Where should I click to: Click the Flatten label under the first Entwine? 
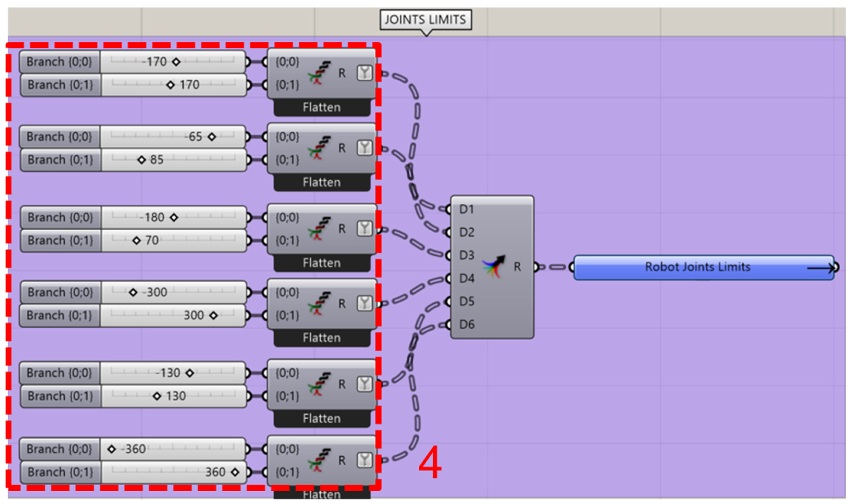[x=321, y=108]
